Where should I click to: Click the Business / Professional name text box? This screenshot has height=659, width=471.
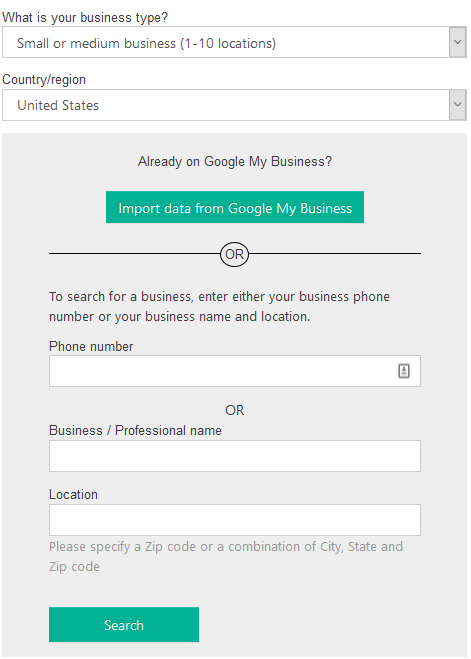click(x=235, y=456)
